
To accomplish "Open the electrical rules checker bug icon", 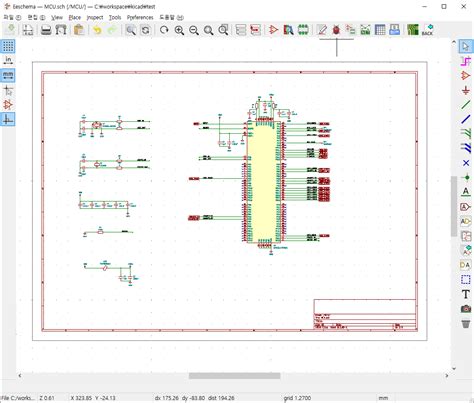I will pos(336,30).
